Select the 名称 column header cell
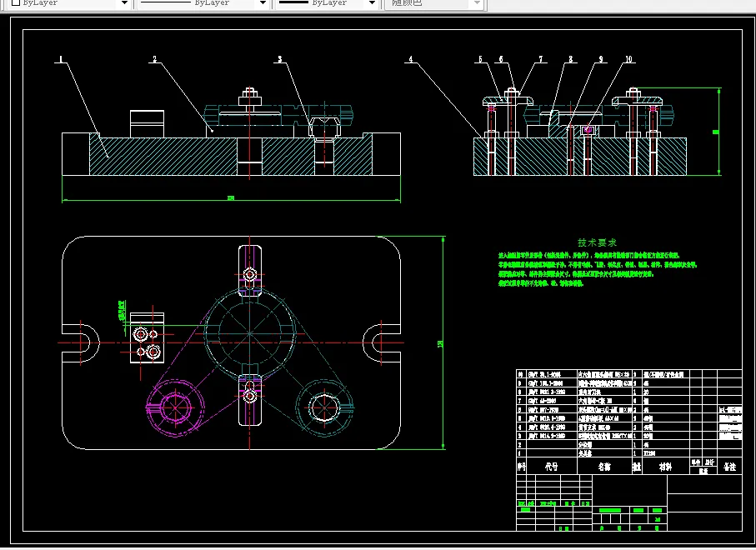 603,467
